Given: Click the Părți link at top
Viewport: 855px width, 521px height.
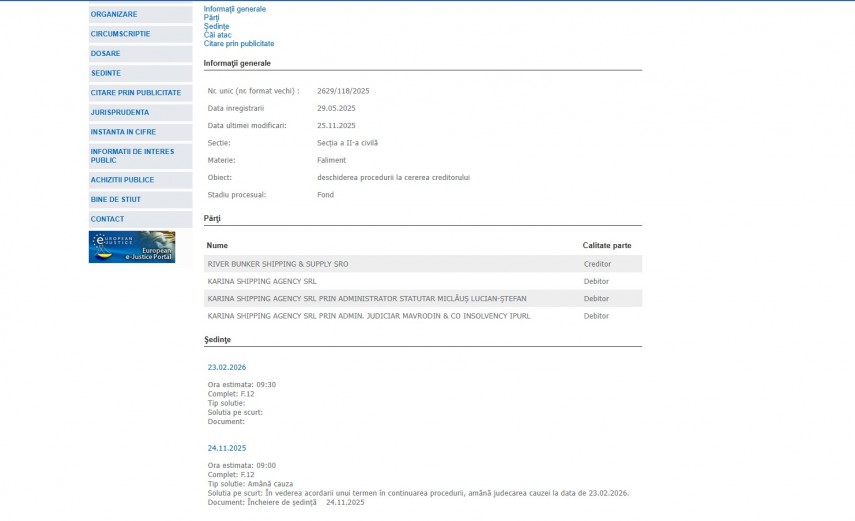Looking at the screenshot, I should pos(211,18).
